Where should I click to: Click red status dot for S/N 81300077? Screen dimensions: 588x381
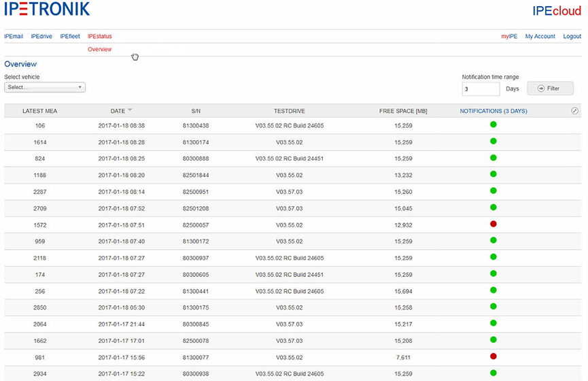coord(494,357)
